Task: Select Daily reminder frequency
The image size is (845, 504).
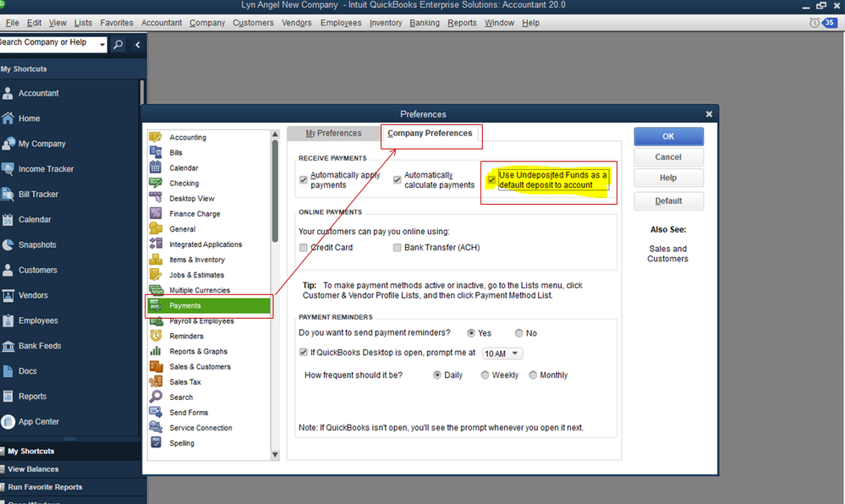Action: [437, 375]
